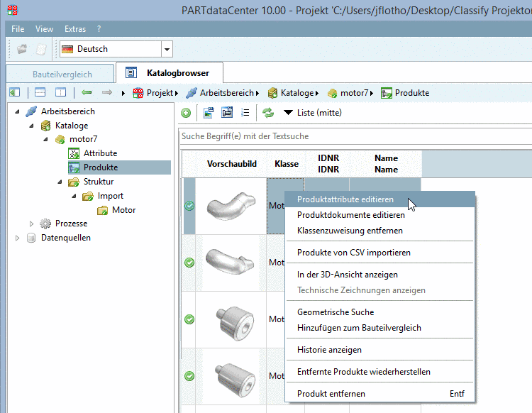Choose Produktdokumente editieren from context menu
The height and width of the screenshot is (413, 532).
380,215
